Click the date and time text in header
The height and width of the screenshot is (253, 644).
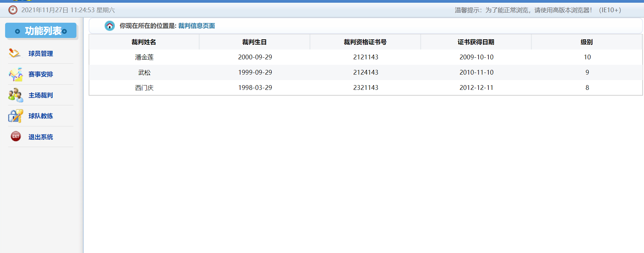tap(68, 10)
